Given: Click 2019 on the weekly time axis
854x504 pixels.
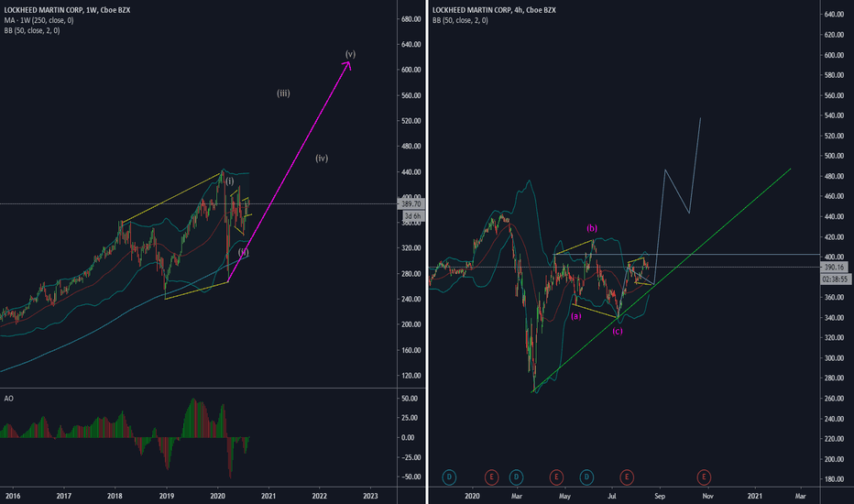Looking at the screenshot, I should click(x=166, y=496).
